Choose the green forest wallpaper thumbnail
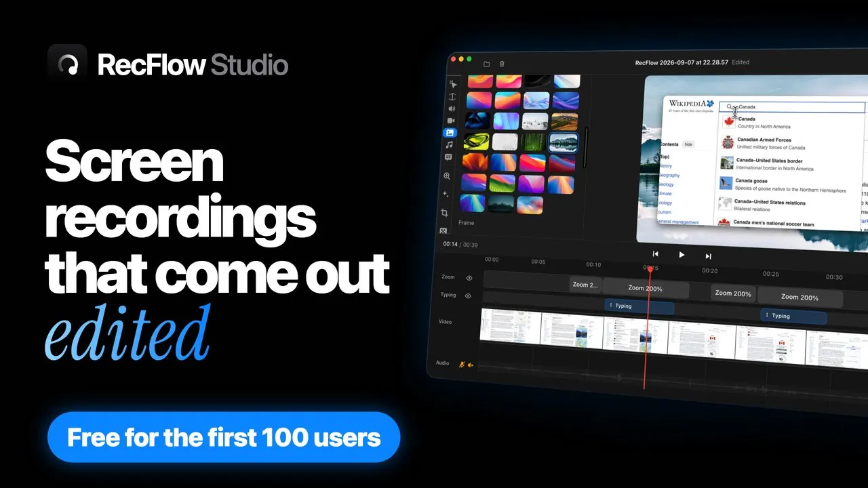868x488 pixels. [x=535, y=142]
